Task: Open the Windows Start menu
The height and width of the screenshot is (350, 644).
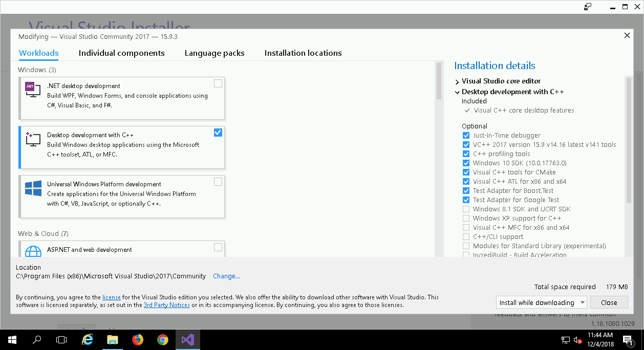Action: click(12, 340)
